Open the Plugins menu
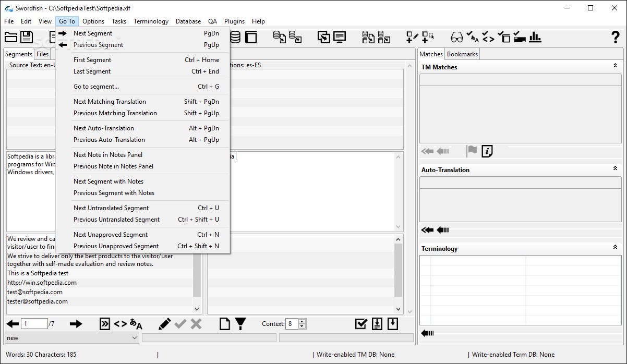 coord(234,21)
